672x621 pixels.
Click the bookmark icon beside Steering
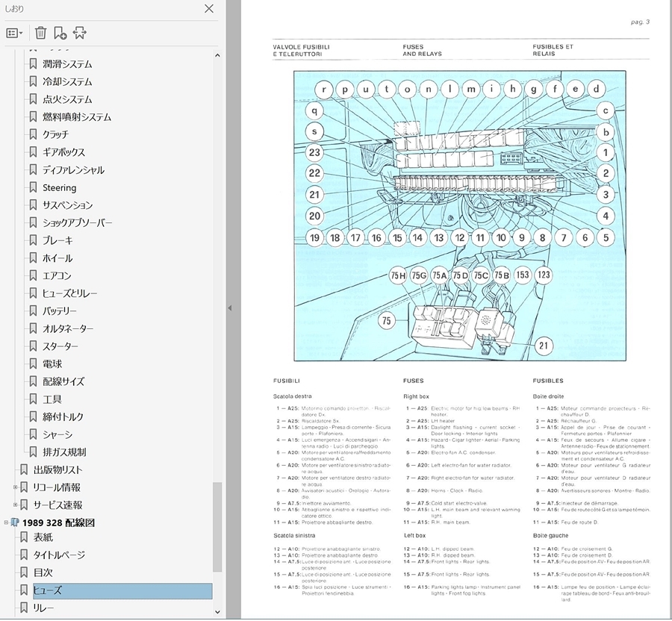33,187
